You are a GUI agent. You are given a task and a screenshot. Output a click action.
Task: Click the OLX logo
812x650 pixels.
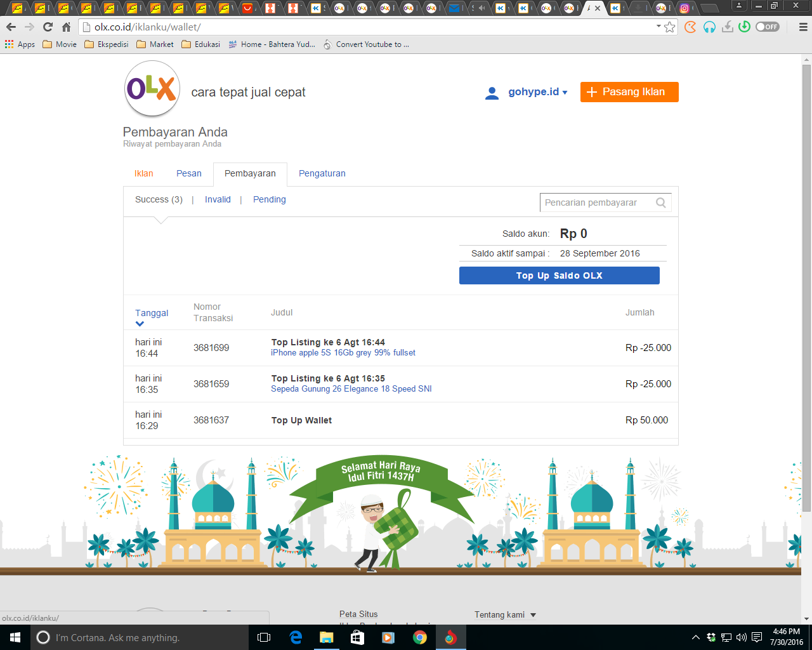pyautogui.click(x=152, y=89)
